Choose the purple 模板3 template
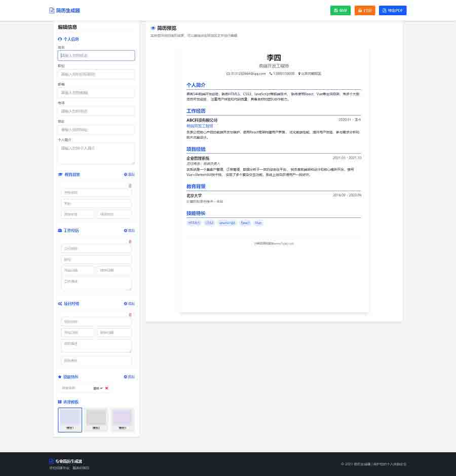The width and height of the screenshot is (456, 476). tap(122, 420)
